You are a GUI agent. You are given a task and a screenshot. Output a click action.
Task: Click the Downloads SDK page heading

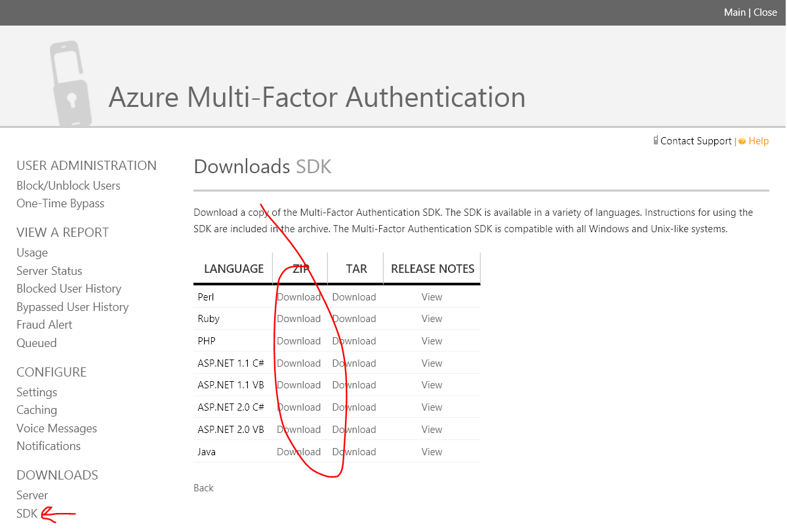pos(262,167)
